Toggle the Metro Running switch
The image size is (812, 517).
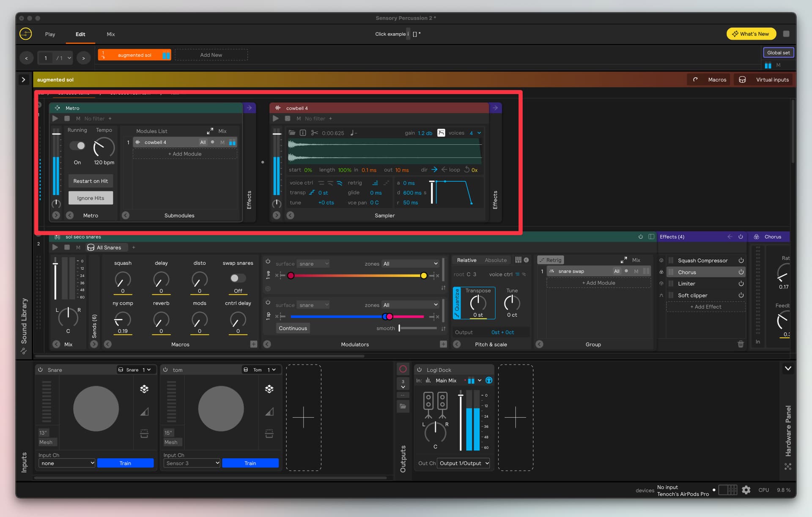pos(78,146)
